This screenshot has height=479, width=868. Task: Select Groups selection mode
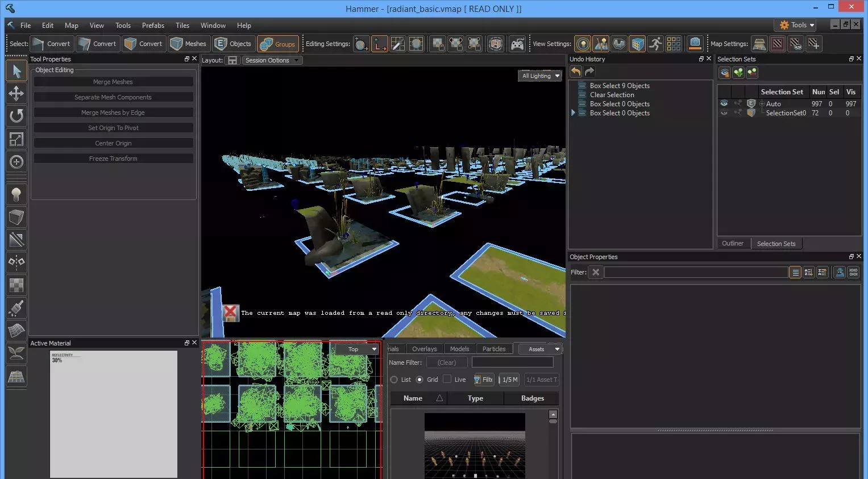coord(278,44)
